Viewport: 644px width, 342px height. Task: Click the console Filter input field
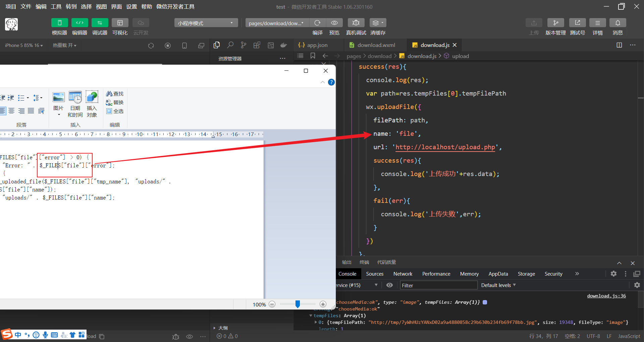tap(438, 285)
